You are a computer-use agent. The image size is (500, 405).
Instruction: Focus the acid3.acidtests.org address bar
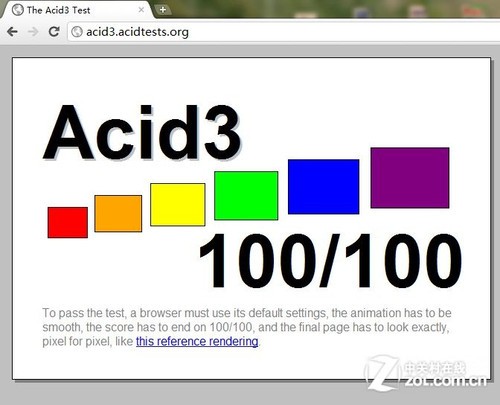coord(283,32)
